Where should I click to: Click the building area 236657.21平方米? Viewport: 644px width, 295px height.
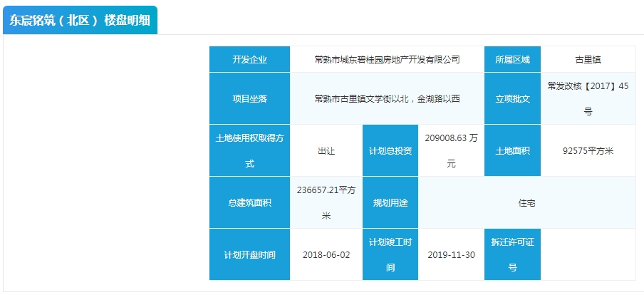[x=326, y=202]
